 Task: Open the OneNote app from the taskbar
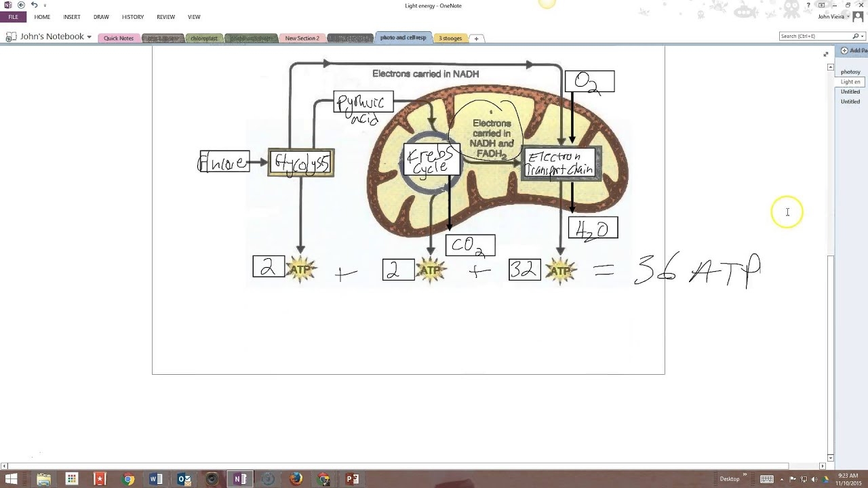[x=241, y=479]
